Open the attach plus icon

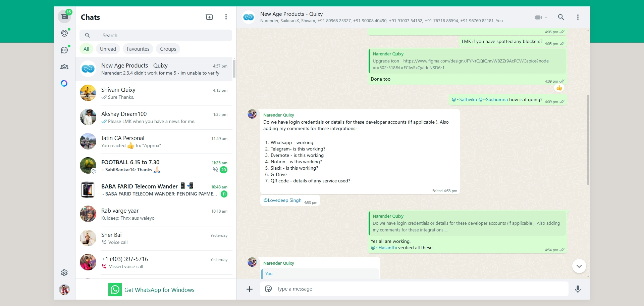point(250,289)
